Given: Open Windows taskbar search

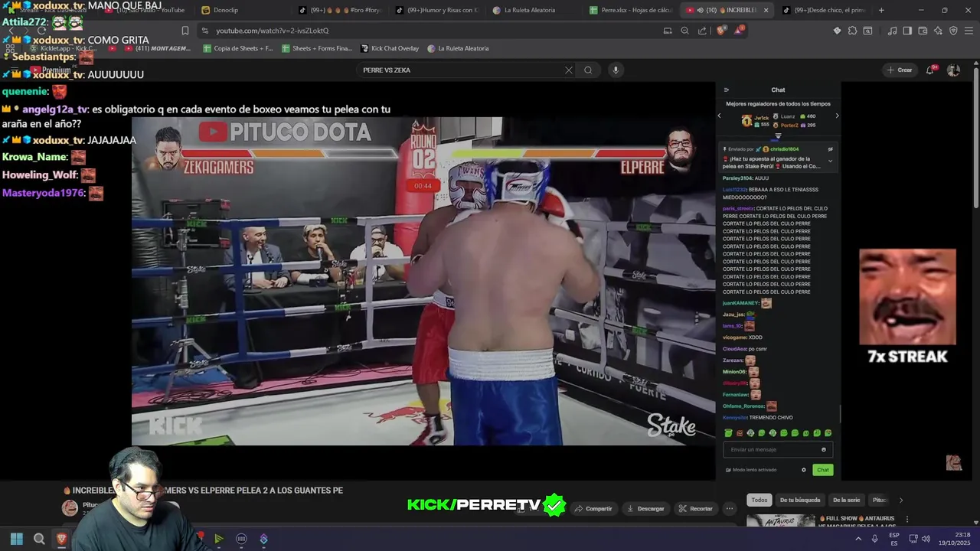Looking at the screenshot, I should pyautogui.click(x=39, y=539).
